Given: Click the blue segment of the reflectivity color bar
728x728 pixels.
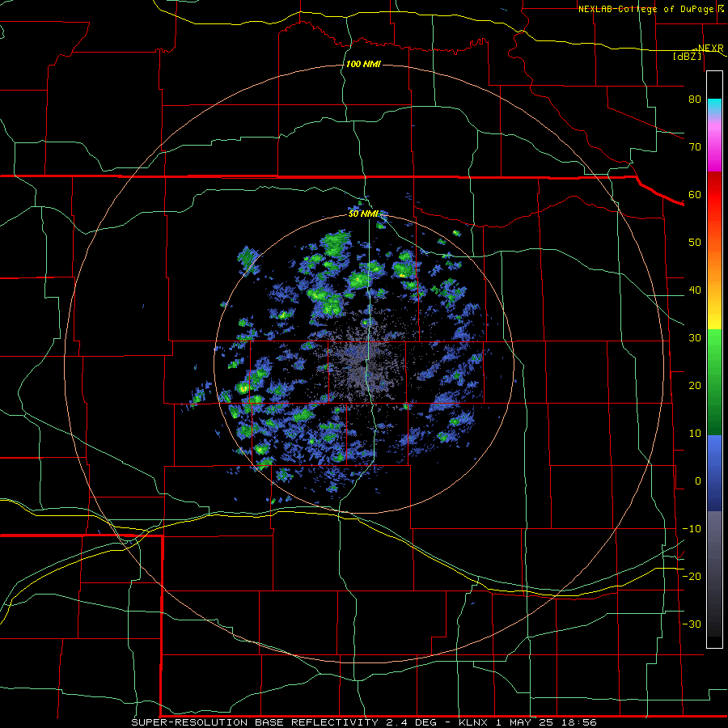Looking at the screenshot, I should coord(714,473).
